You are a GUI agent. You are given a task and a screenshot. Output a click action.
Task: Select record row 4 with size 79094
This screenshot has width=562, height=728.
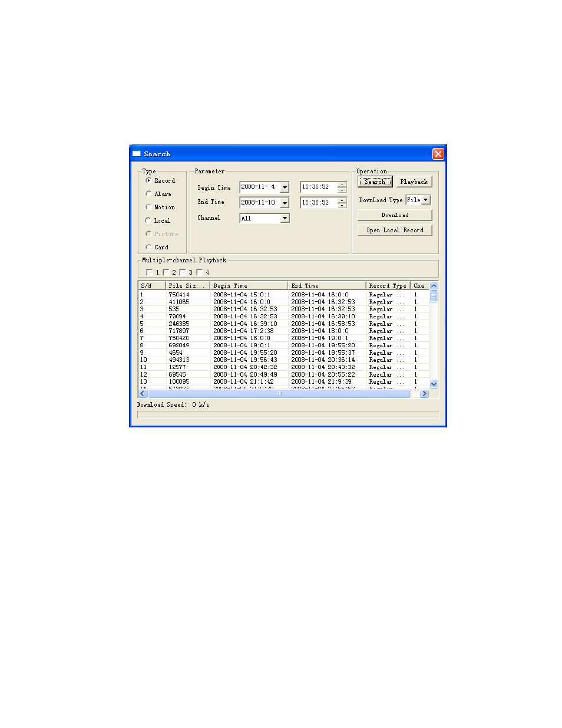284,317
